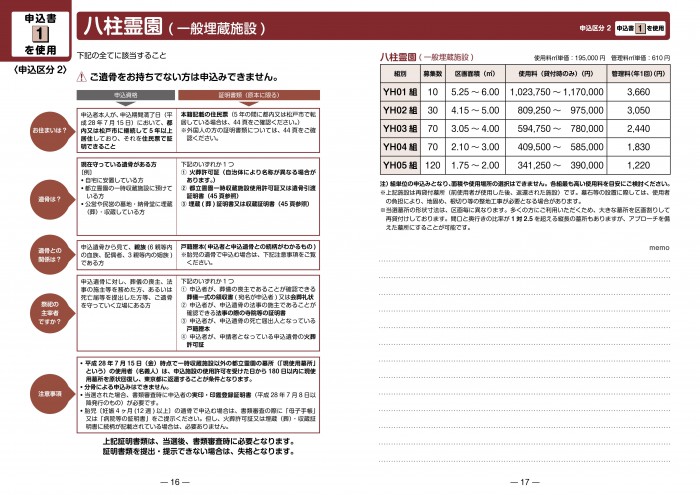Select the 申込資格 column header
Screen dimensions: 700x495
point(126,95)
